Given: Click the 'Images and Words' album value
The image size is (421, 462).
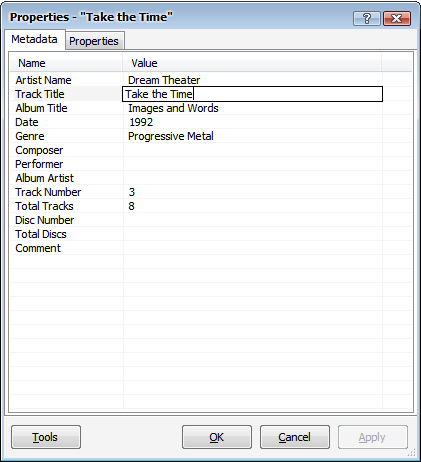Looking at the screenshot, I should (173, 108).
